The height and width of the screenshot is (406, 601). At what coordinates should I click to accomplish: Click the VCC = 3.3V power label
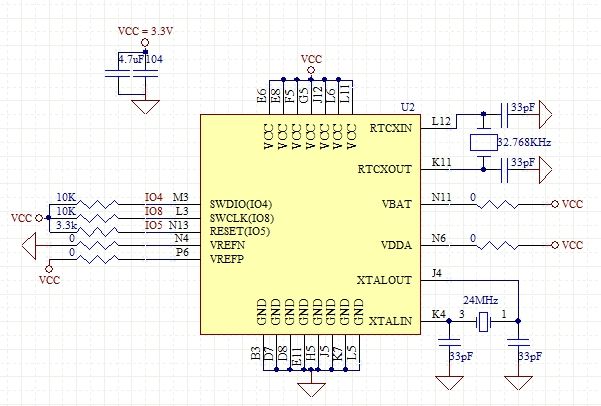coord(145,31)
